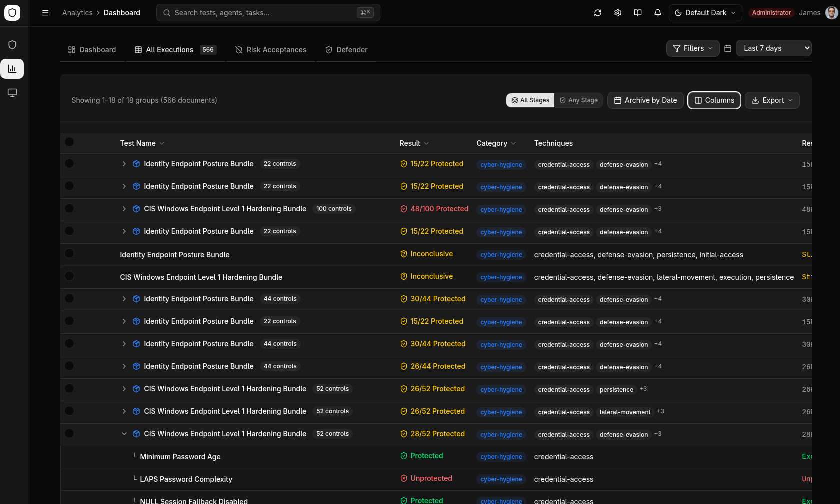Sort by Test Name column
Screen dimensions: 840x504
pyautogui.click(x=142, y=143)
